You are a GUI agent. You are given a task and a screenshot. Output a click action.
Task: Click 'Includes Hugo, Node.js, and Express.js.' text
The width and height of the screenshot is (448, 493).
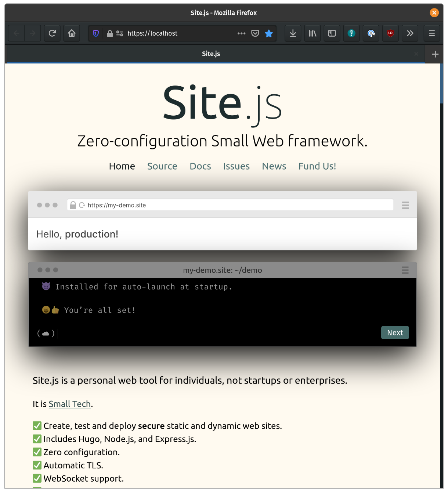(120, 439)
